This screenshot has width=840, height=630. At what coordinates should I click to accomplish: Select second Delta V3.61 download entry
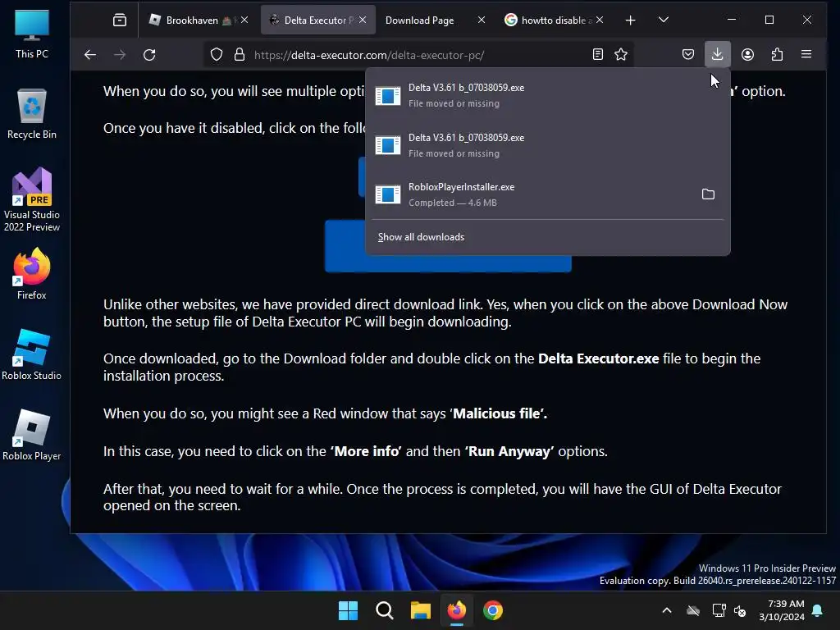(547, 145)
